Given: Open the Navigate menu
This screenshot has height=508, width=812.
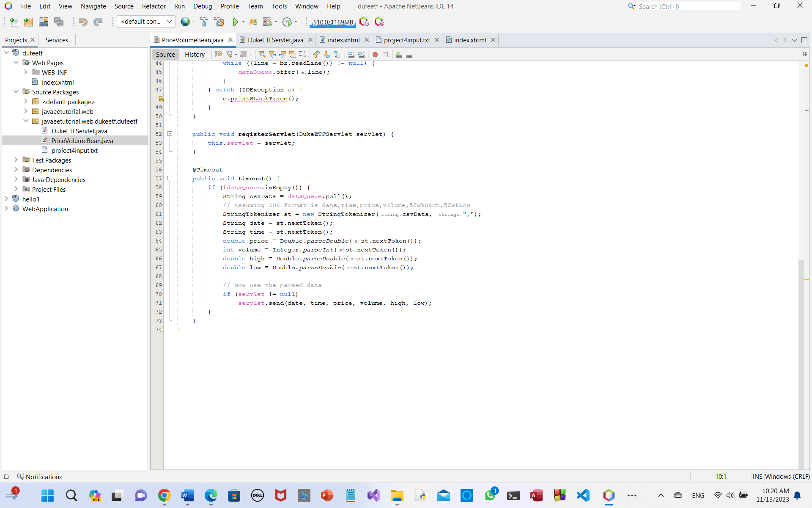Looking at the screenshot, I should point(93,6).
